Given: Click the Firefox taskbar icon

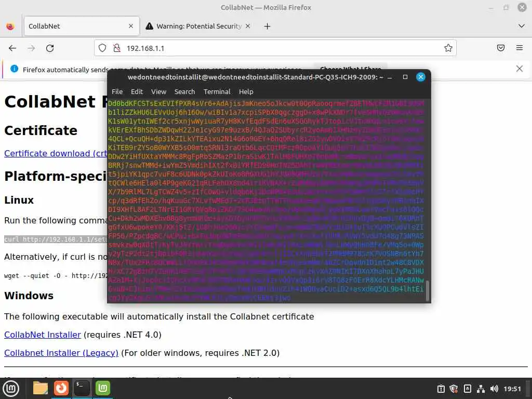Looking at the screenshot, I should click(x=61, y=388).
